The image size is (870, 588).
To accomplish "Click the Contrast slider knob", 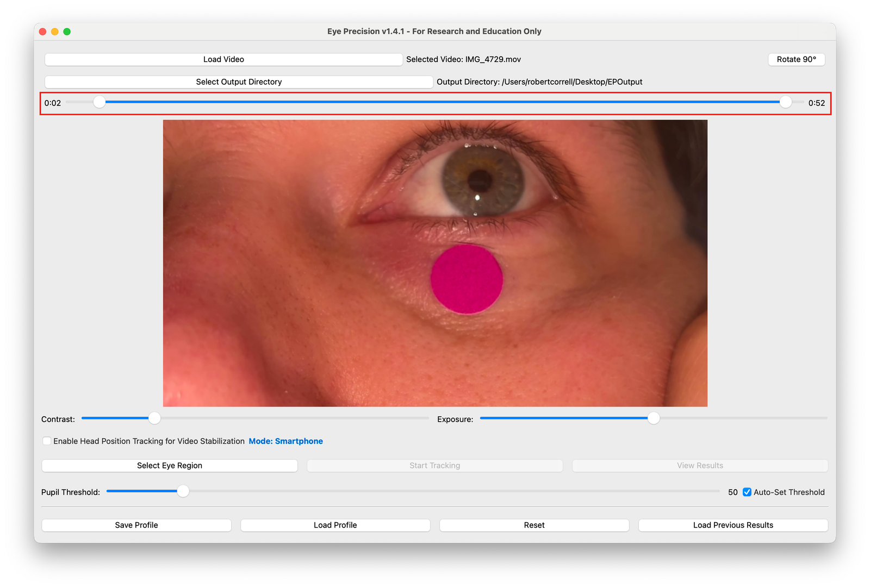I will [154, 418].
